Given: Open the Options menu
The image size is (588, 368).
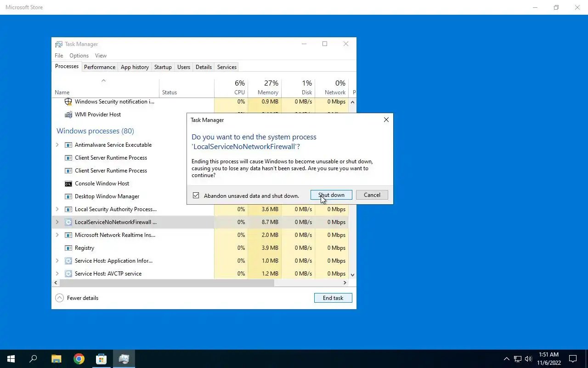Looking at the screenshot, I should pos(79,56).
